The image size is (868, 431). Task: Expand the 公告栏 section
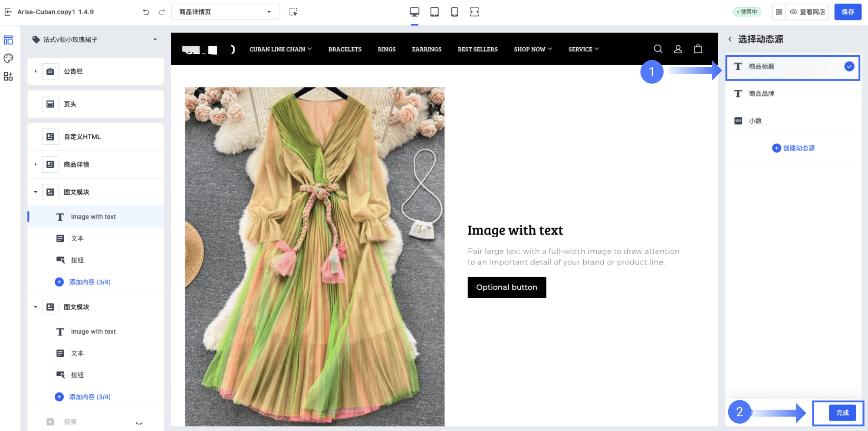pos(36,72)
